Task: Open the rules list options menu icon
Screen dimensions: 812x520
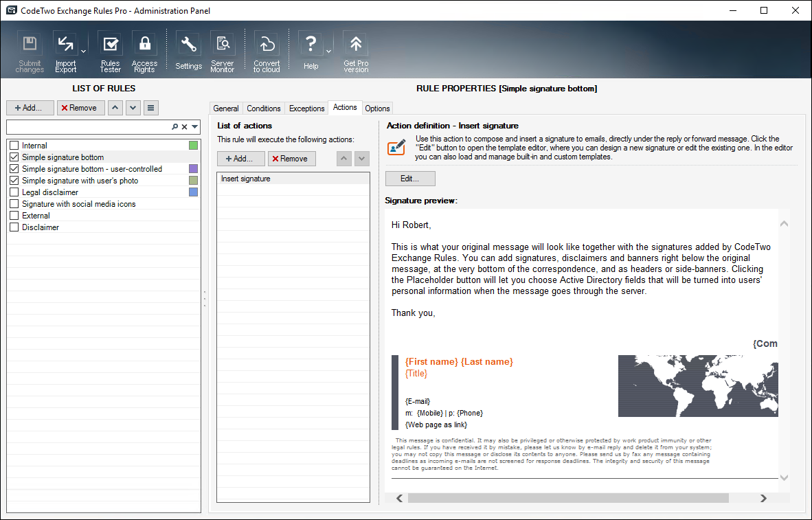Action: (x=150, y=108)
